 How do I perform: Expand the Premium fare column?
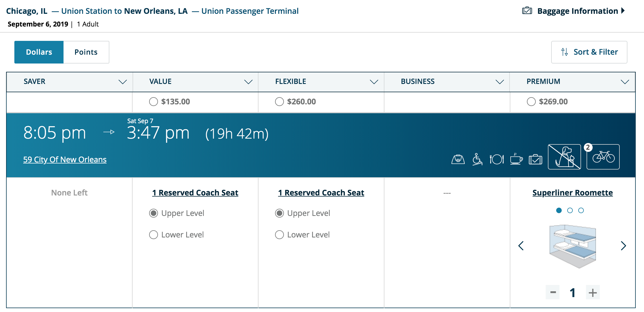pos(625,82)
